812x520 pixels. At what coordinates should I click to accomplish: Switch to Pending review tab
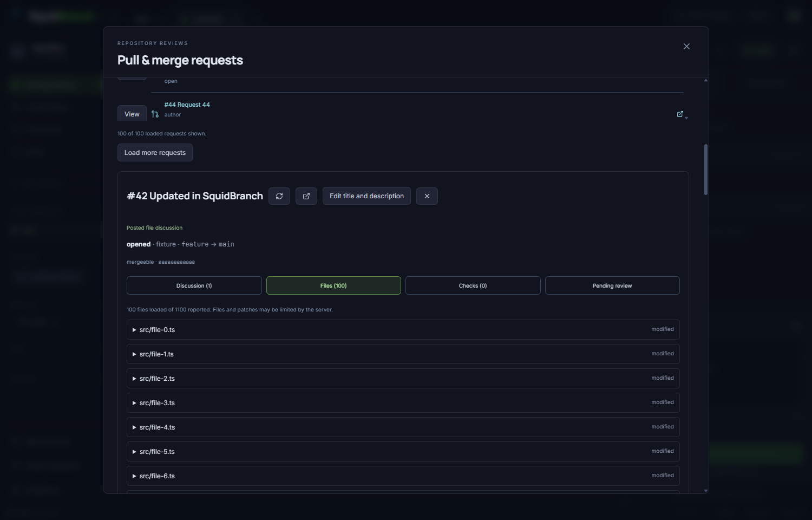(x=612, y=285)
